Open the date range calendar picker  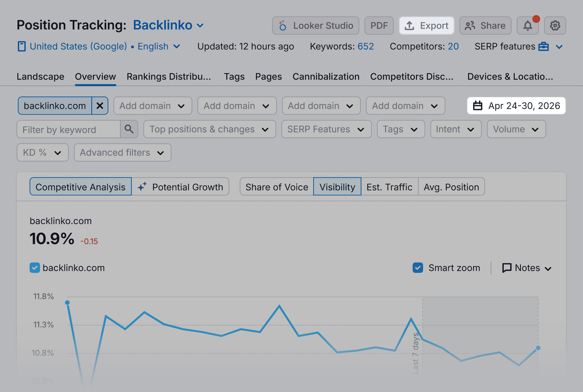(x=516, y=106)
